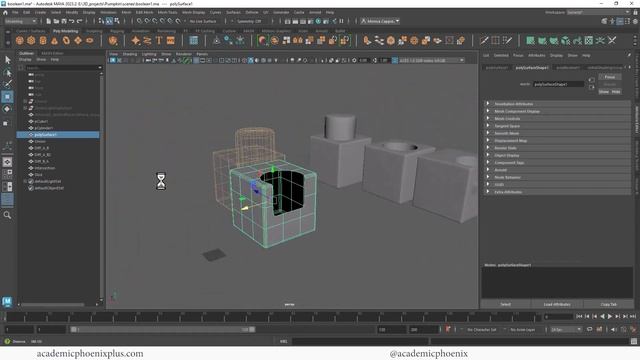The height and width of the screenshot is (360, 640).
Task: Open the Mesh Tools menu
Action: point(167,13)
